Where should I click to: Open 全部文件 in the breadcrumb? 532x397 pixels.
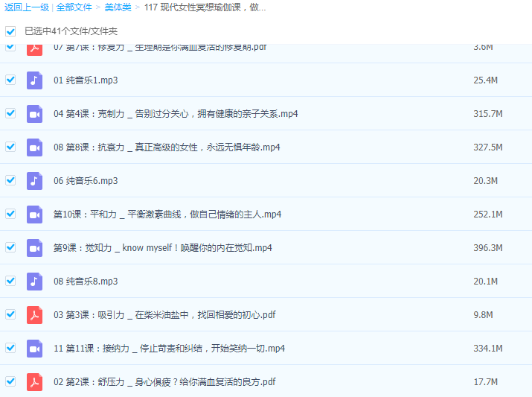(x=74, y=7)
